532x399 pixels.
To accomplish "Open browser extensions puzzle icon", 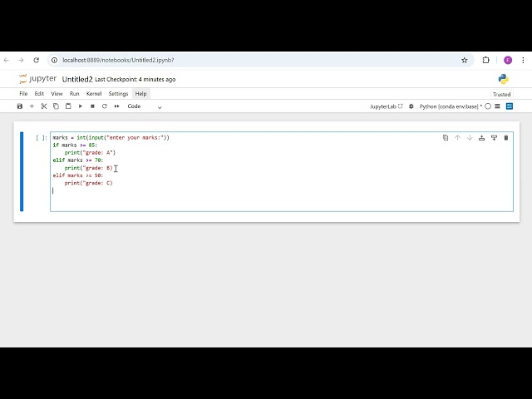I will click(x=485, y=60).
